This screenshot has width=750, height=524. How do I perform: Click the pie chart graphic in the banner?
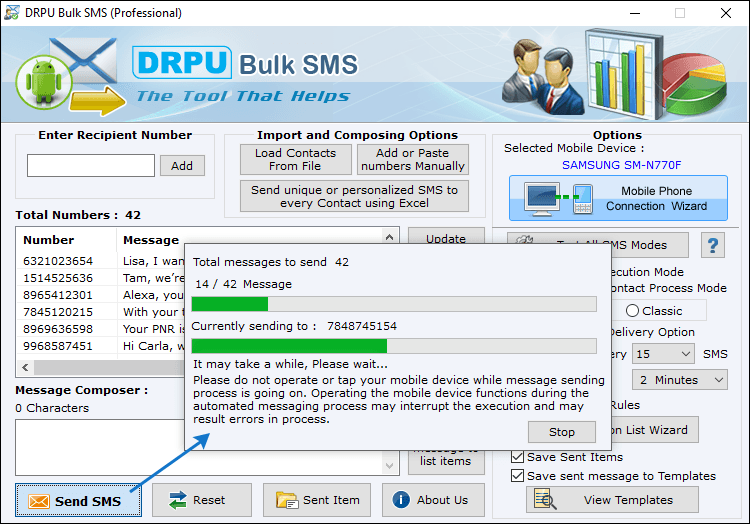694,84
